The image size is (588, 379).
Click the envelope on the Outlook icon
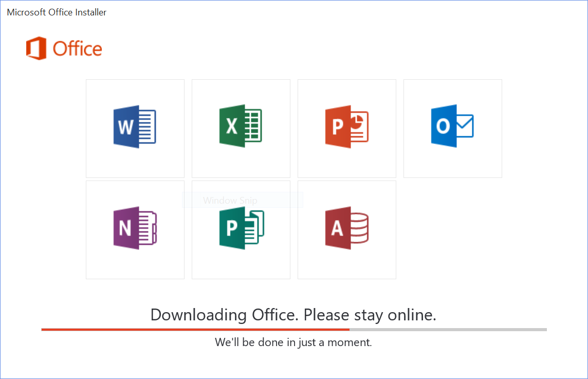click(464, 127)
